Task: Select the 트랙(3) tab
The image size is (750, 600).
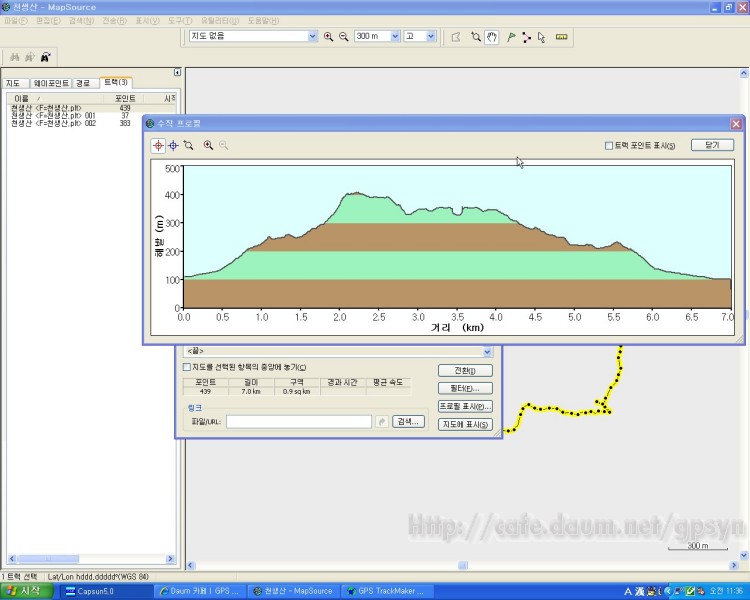Action: point(116,82)
